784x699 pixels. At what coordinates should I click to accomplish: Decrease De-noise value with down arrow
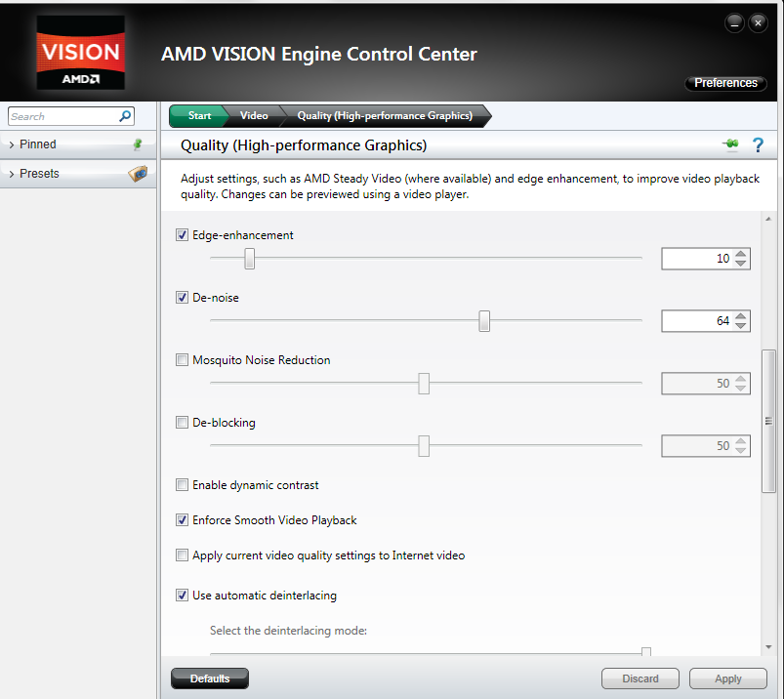pos(741,325)
